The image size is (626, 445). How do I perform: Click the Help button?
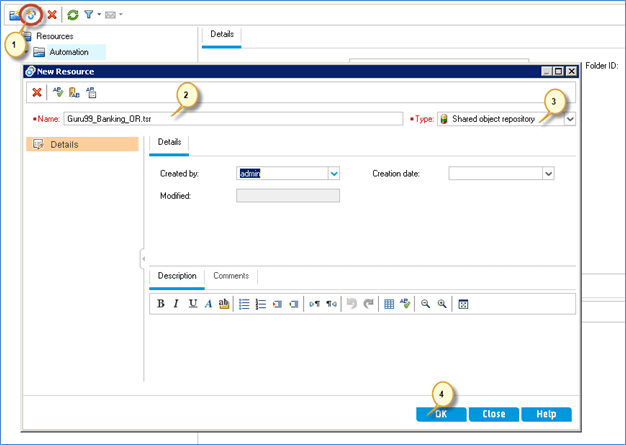(x=546, y=414)
